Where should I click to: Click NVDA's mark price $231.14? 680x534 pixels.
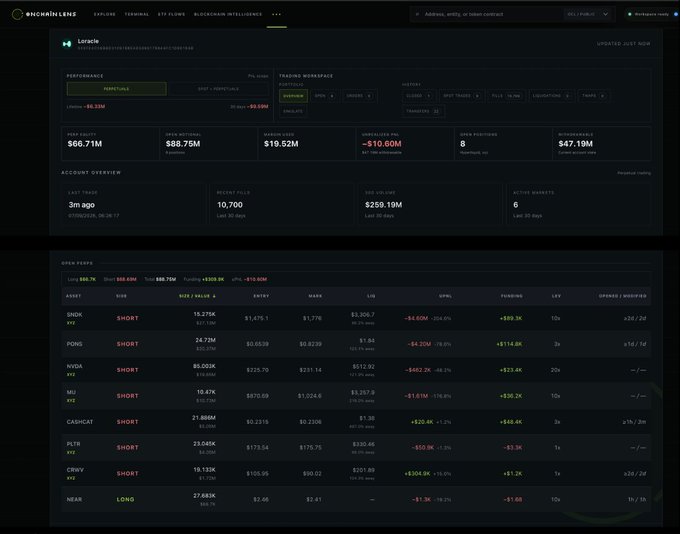(311, 370)
